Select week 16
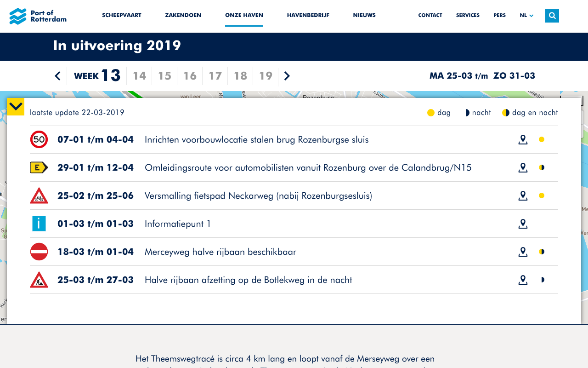 tap(190, 76)
